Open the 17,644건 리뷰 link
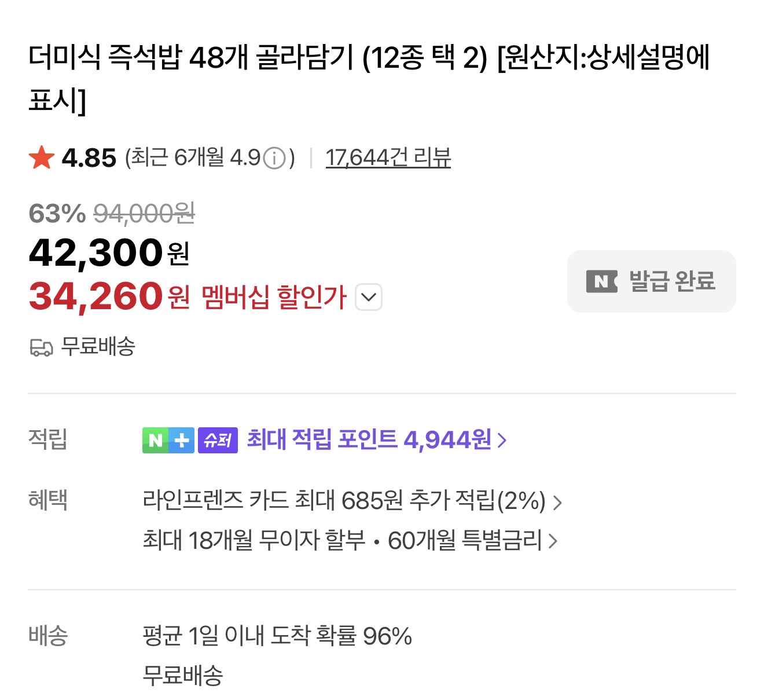 click(388, 157)
